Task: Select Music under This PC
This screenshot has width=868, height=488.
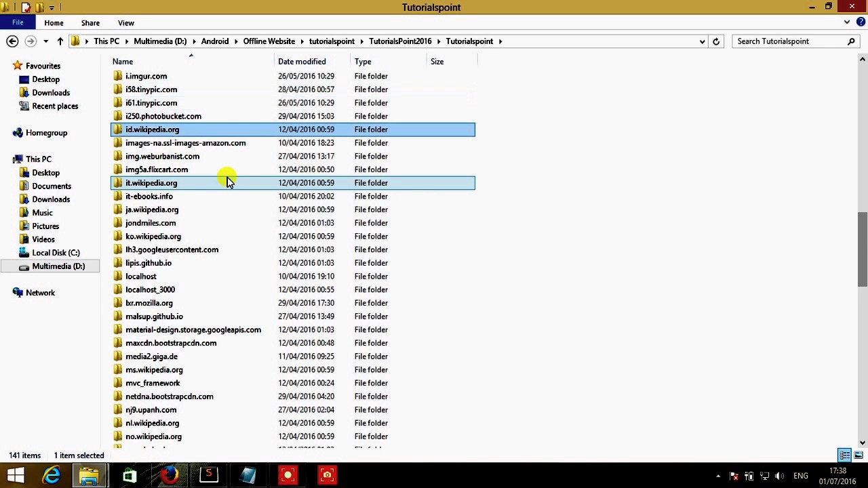Action: (x=42, y=213)
